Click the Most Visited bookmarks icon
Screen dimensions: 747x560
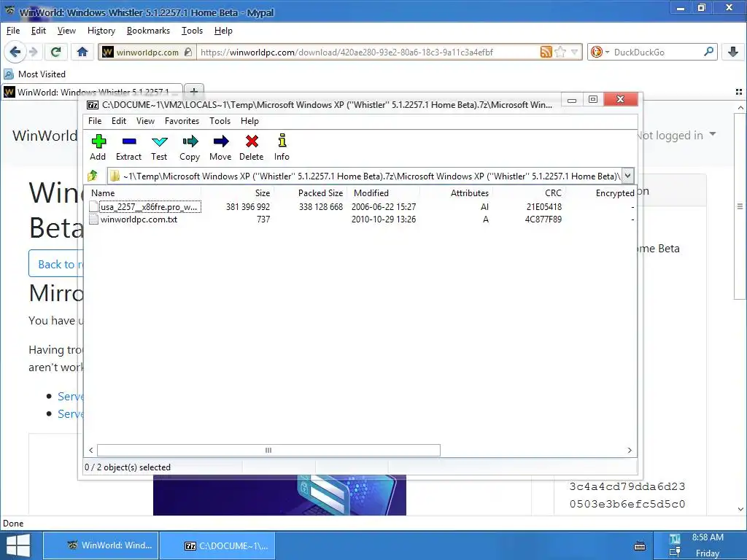point(9,74)
